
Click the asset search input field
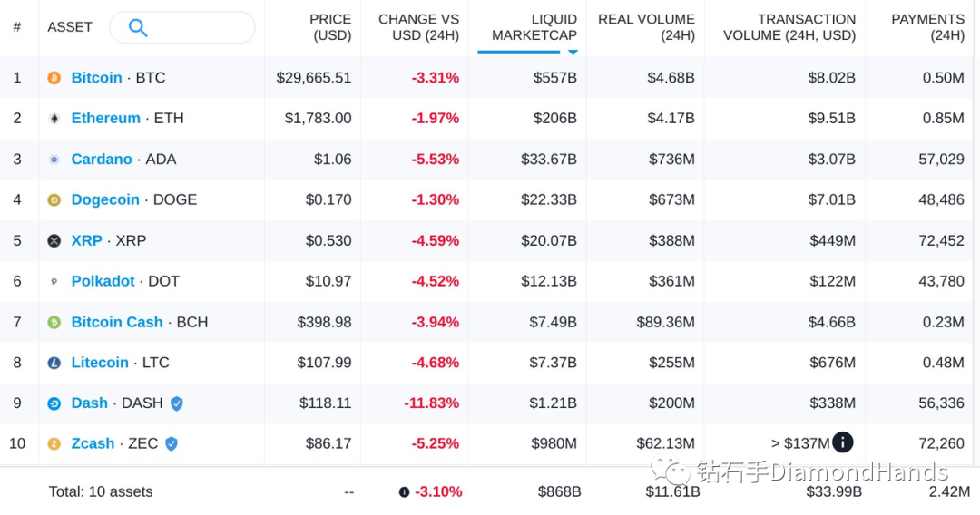coord(181,27)
